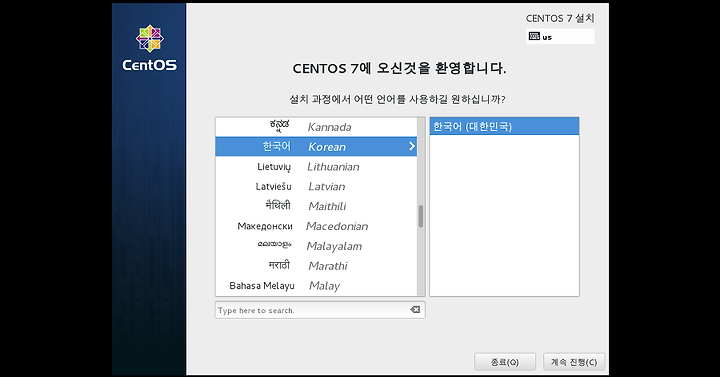Image resolution: width=720 pixels, height=377 pixels.
Task: Pick Maithili in the language list
Action: click(x=316, y=206)
